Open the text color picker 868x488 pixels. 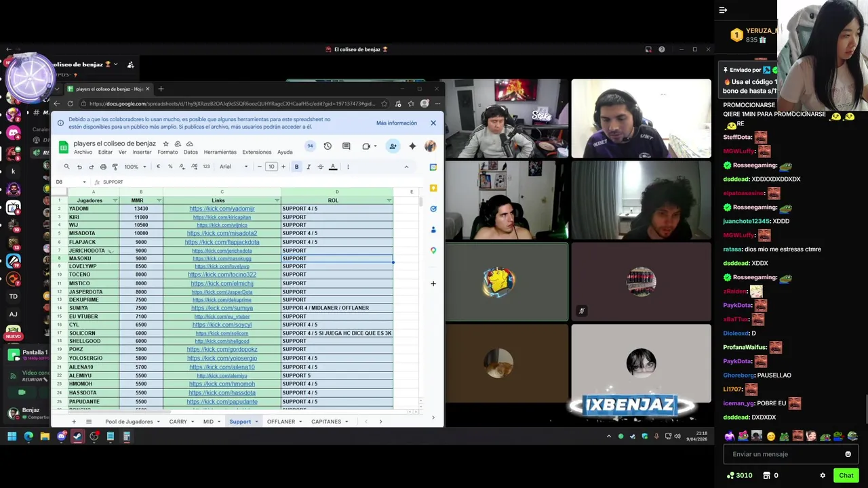tap(333, 167)
